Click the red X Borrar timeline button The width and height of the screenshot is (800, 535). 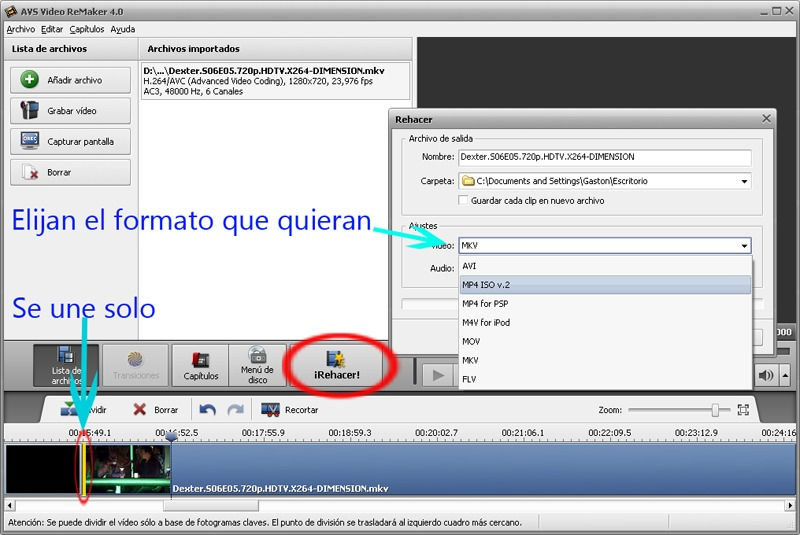click(x=139, y=410)
